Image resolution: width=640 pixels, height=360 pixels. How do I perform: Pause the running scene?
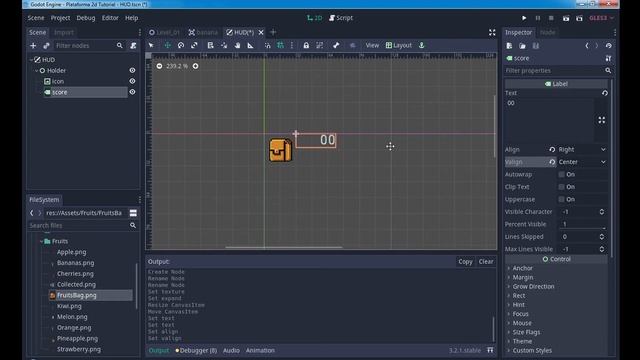538,18
